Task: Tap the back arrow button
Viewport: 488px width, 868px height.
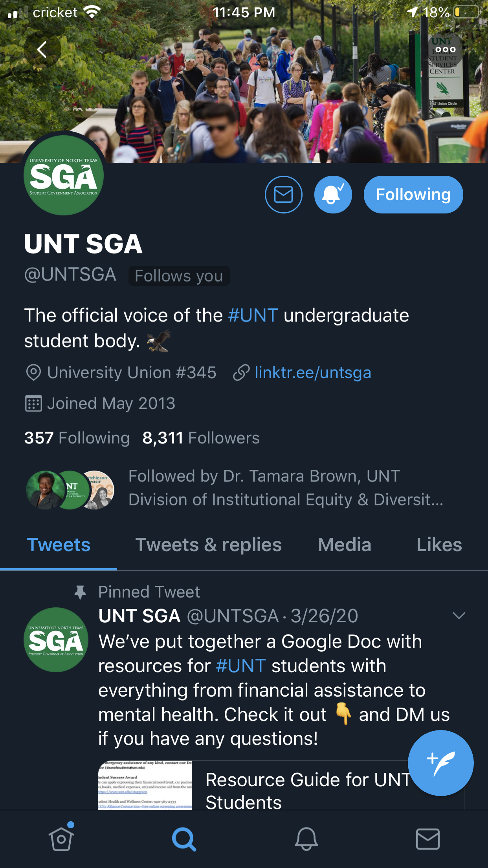Action: pyautogui.click(x=42, y=50)
